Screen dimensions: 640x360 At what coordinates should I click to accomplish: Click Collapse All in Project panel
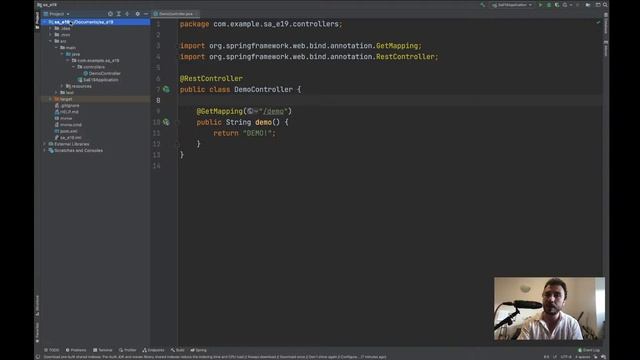click(127, 14)
